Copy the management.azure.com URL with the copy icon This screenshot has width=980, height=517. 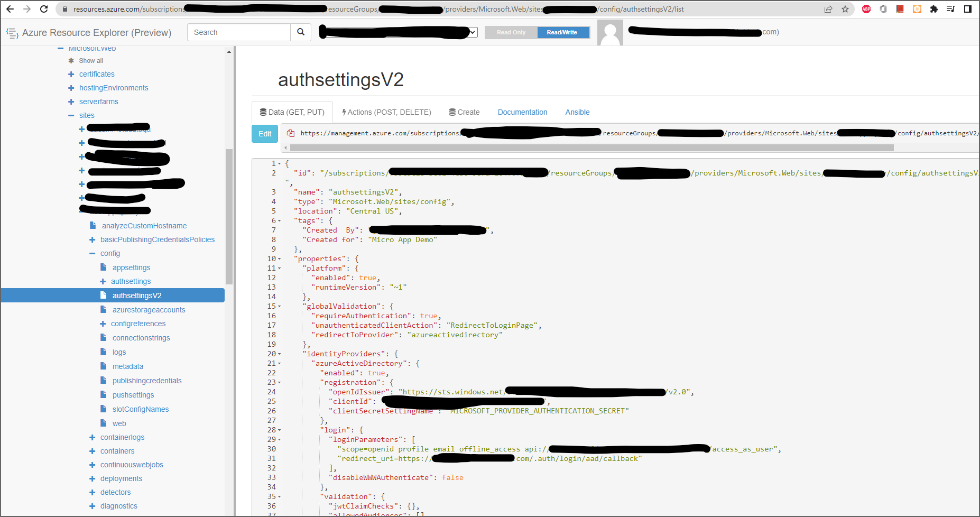[291, 133]
